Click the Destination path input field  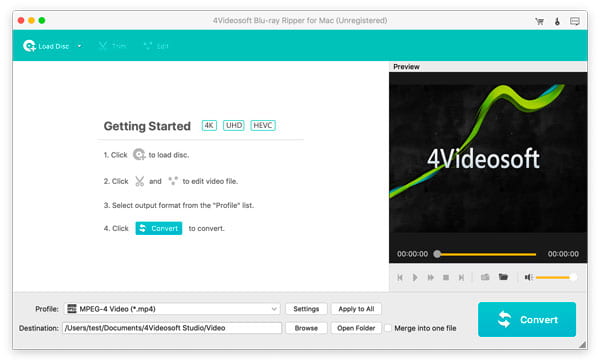click(x=172, y=328)
